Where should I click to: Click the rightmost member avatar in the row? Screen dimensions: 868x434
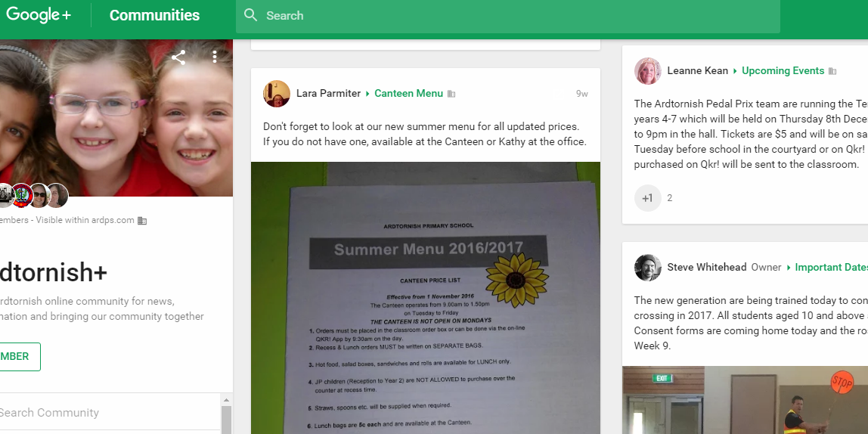57,195
